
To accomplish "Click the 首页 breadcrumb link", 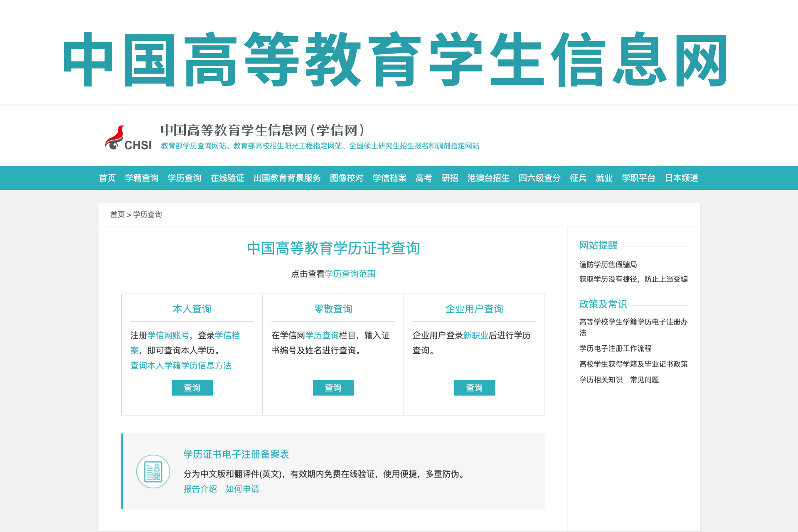I will 118,214.
